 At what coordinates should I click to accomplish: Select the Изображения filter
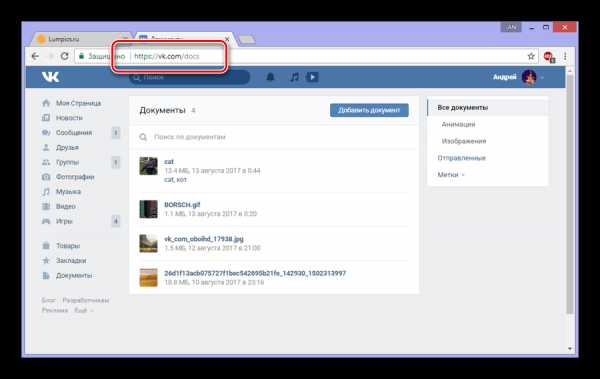click(x=464, y=141)
